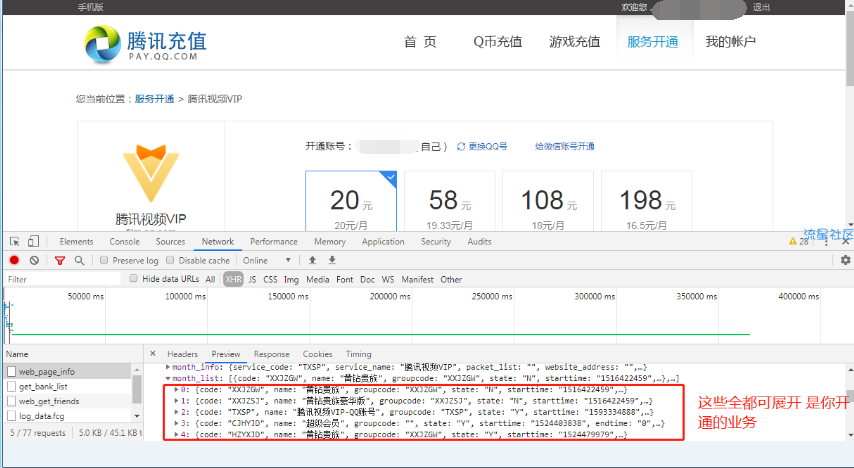The height and width of the screenshot is (468, 854).
Task: Filter requests by JS type
Action: (252, 279)
